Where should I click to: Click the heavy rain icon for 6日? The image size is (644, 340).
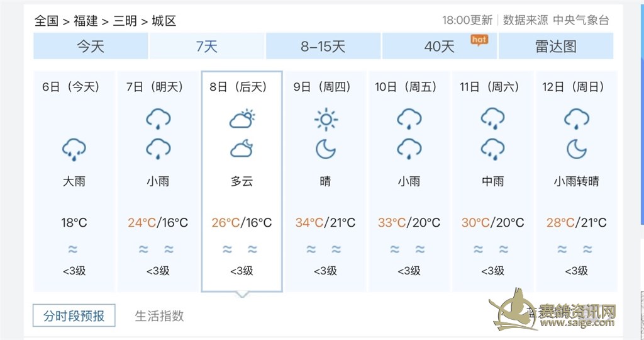tap(74, 149)
